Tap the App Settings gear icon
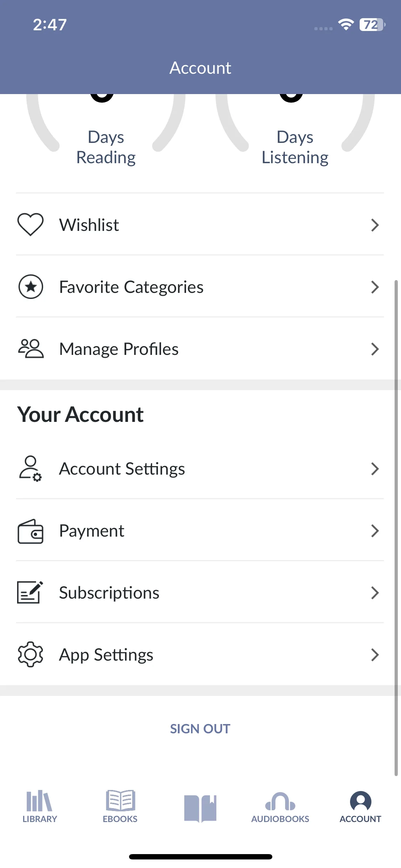 coord(31,655)
